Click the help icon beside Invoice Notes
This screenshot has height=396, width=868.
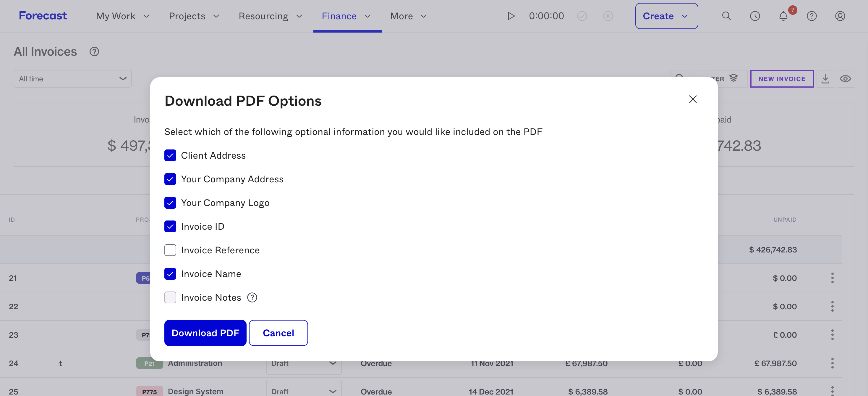click(252, 297)
